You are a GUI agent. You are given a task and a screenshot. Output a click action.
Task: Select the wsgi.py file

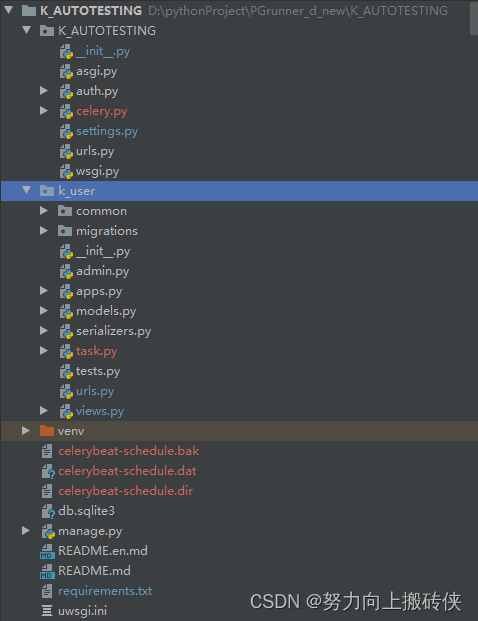[x=97, y=171]
